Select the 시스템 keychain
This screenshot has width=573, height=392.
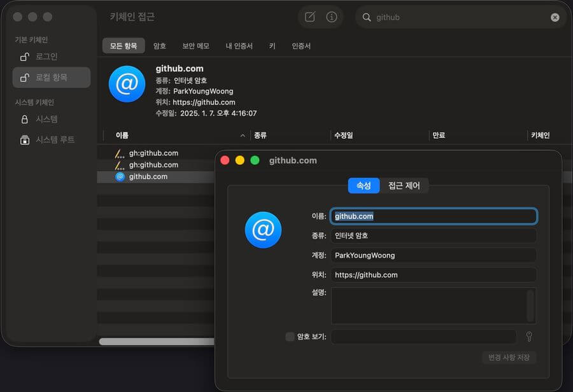[x=51, y=119]
